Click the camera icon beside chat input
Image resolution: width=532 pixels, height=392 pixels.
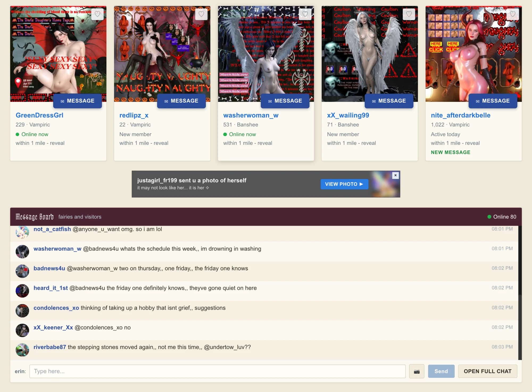[417, 371]
